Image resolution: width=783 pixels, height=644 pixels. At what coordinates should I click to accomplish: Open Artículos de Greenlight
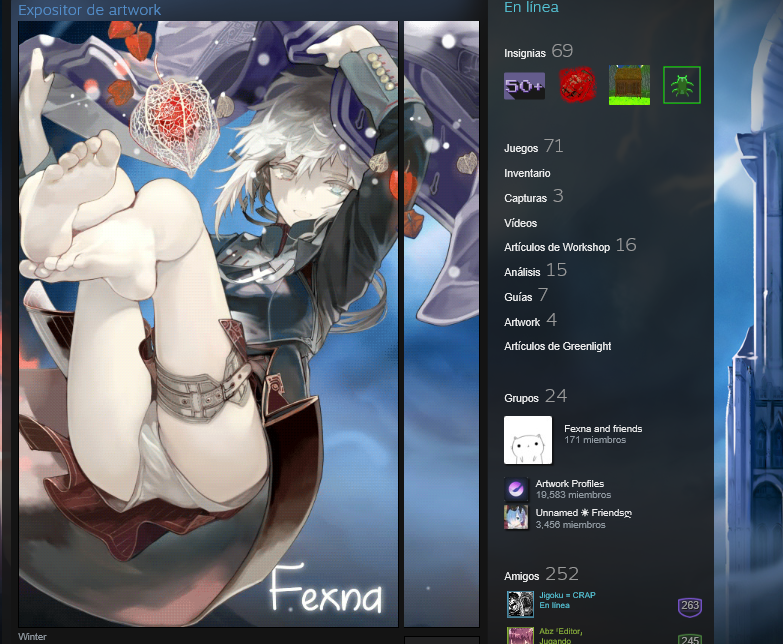(557, 346)
